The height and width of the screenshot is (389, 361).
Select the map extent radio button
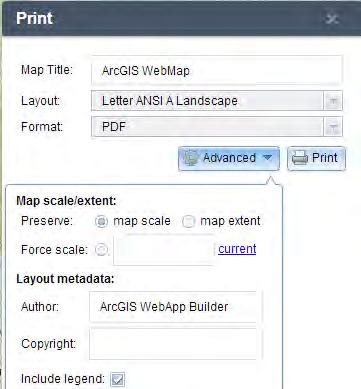click(188, 221)
